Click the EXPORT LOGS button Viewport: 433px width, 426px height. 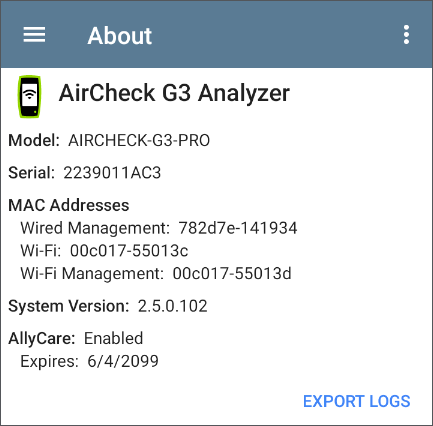coord(356,401)
